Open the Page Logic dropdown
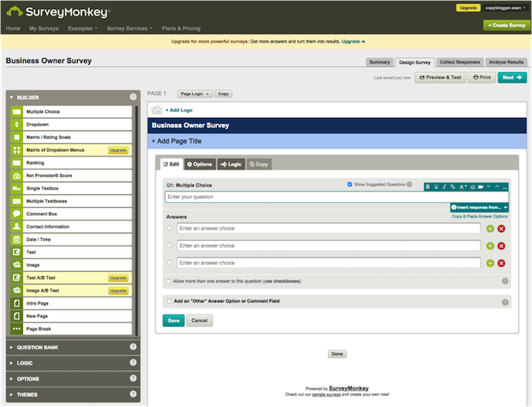Viewport: 532px width, 407px height. (x=195, y=94)
